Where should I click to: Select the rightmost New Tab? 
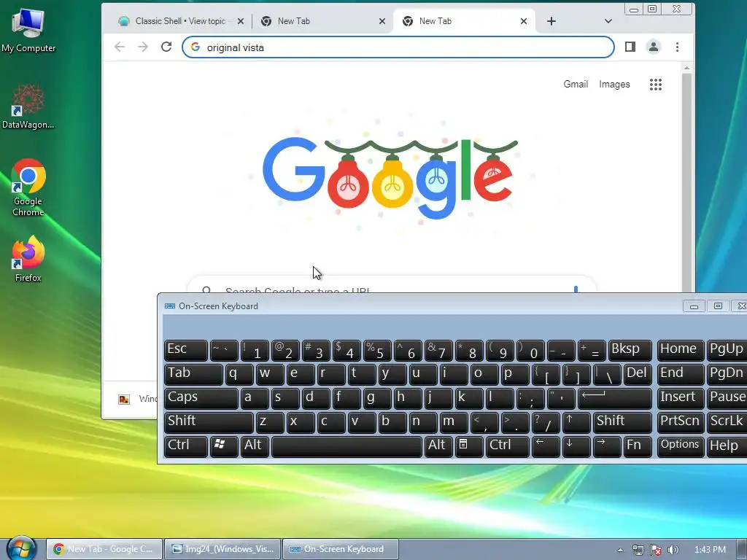coord(463,21)
